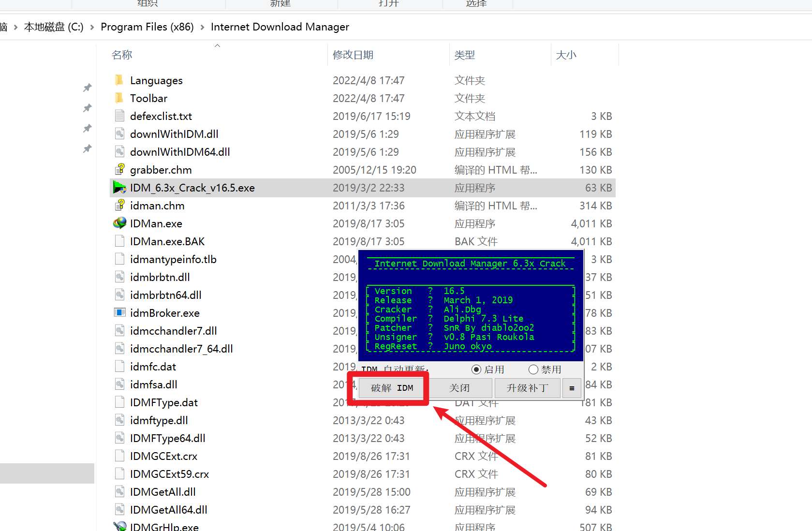The width and height of the screenshot is (812, 531).
Task: Click the IDMGetAll.dll file icon
Action: click(119, 492)
